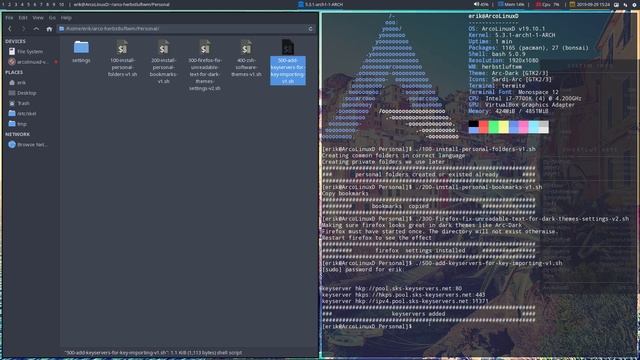
Task: Select the settings folder icon
Action: 81,47
